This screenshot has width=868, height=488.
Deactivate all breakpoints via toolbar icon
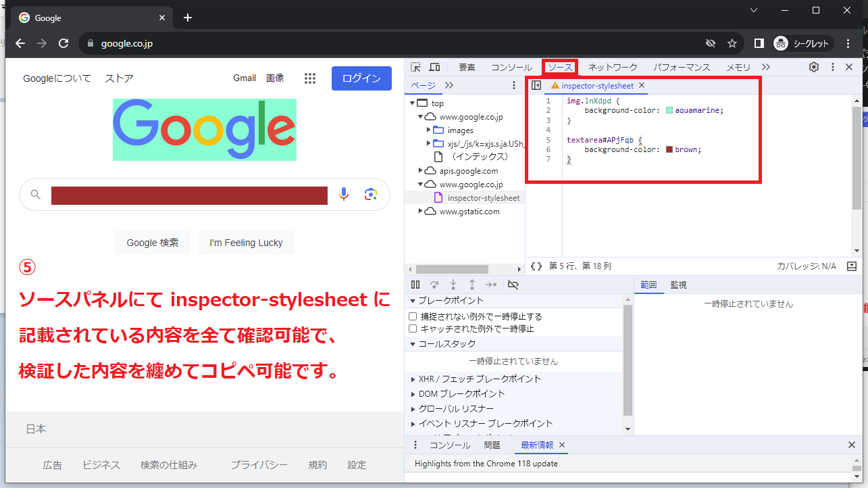tap(512, 285)
